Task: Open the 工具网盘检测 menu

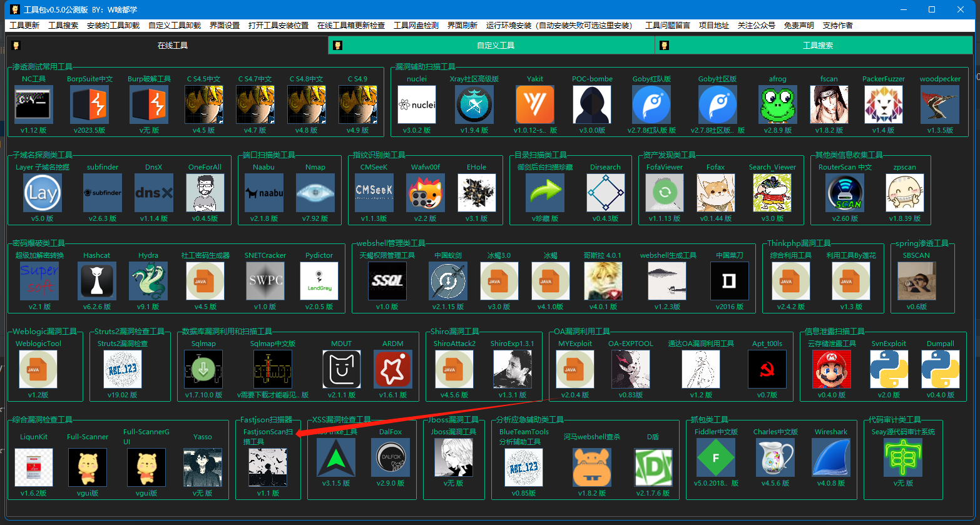Action: pos(416,25)
